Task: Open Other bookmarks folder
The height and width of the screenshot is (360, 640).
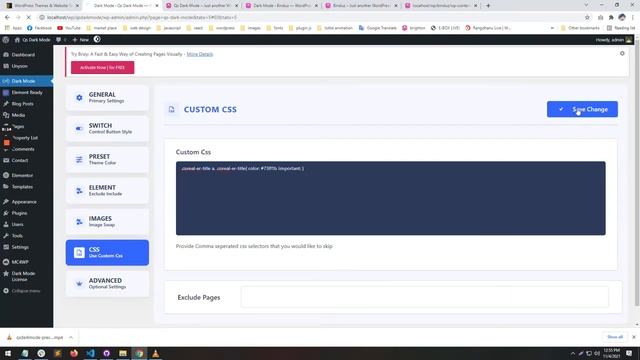Action: coord(580,28)
